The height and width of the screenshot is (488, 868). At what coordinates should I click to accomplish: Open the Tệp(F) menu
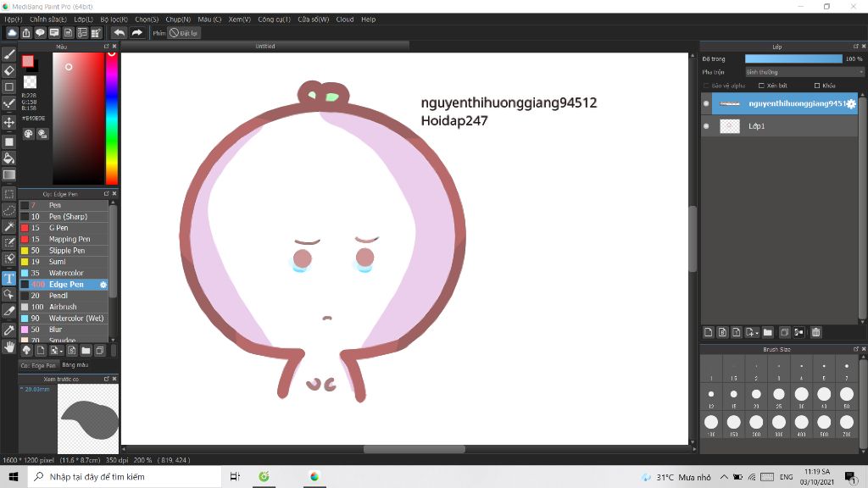coord(14,19)
